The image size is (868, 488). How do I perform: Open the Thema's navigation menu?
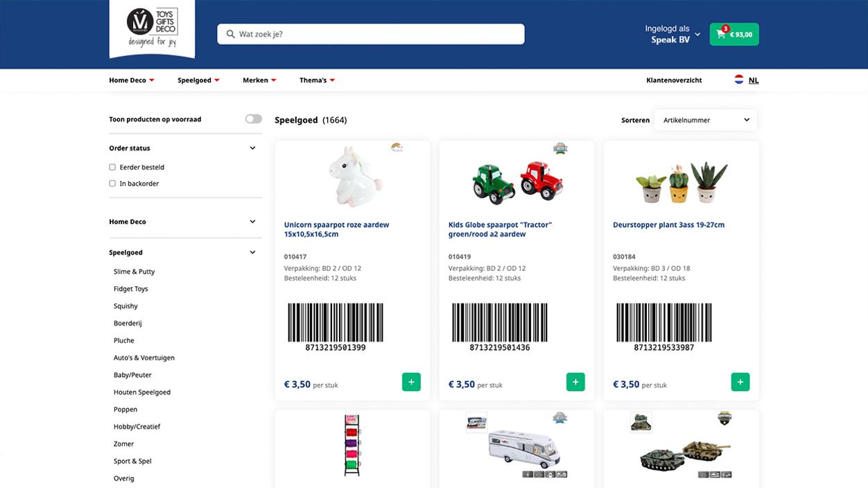[x=317, y=80]
